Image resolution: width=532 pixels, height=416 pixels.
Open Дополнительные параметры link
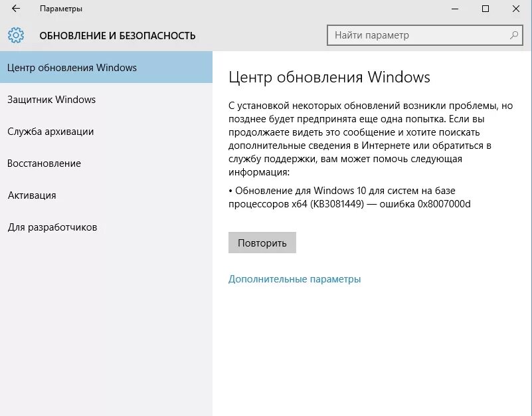(294, 279)
